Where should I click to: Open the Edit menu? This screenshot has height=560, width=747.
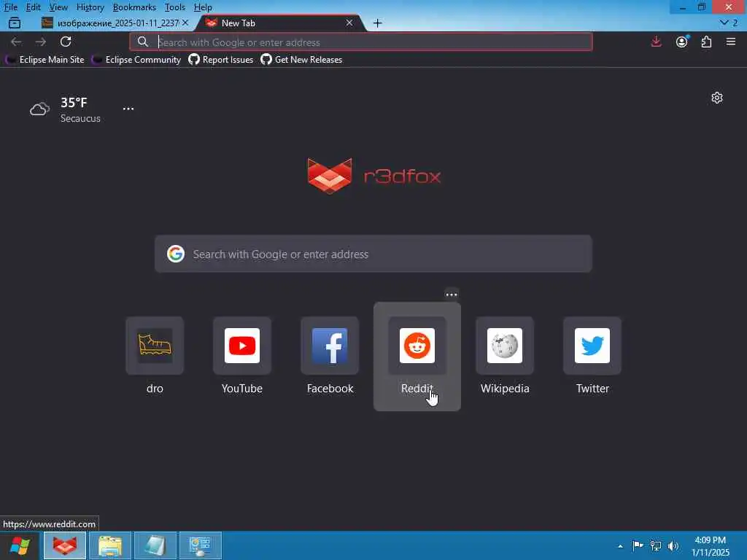(33, 7)
